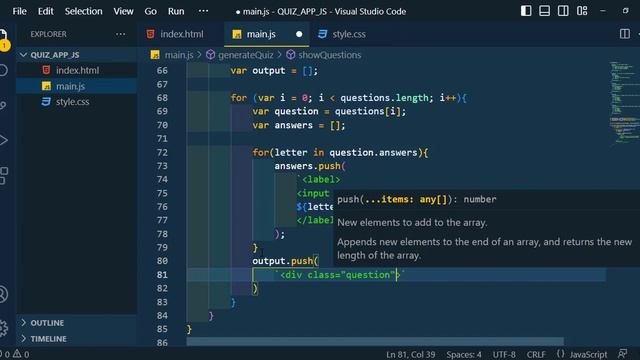Toggle the bottom panel layout icon
Viewport: 640px width, 360px height.
[x=544, y=11]
